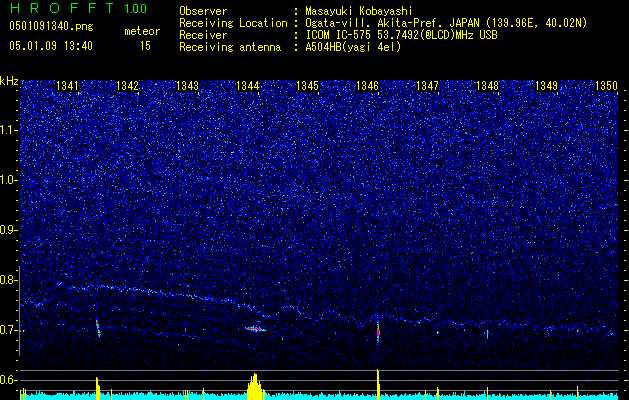Click the 1344 time axis label
The image size is (629, 400).
pyautogui.click(x=248, y=86)
